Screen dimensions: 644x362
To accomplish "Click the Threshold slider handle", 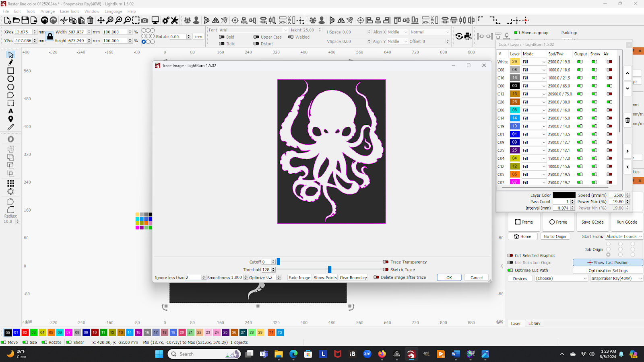I will (x=330, y=269).
